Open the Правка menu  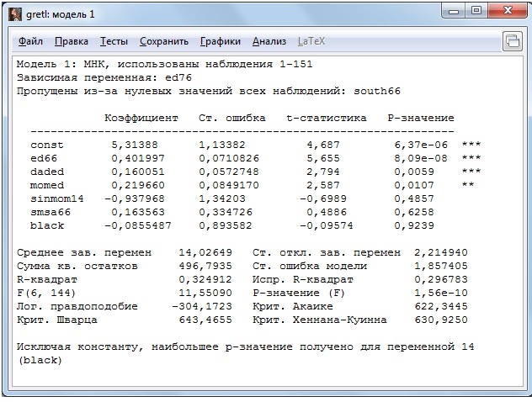(x=72, y=41)
